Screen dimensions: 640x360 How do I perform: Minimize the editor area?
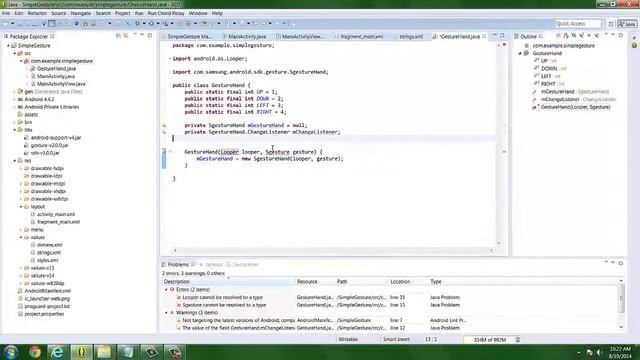tap(494, 36)
